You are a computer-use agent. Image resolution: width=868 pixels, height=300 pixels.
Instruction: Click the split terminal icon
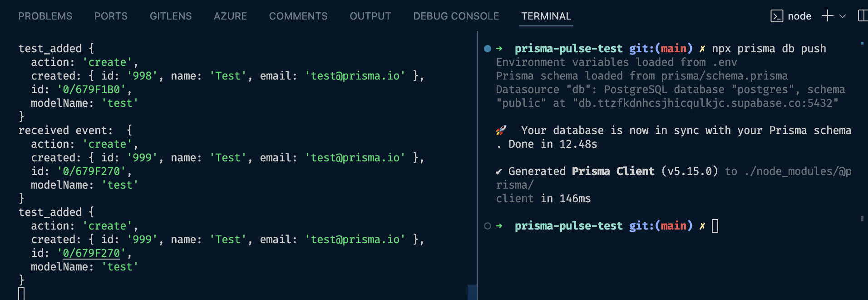(x=863, y=16)
